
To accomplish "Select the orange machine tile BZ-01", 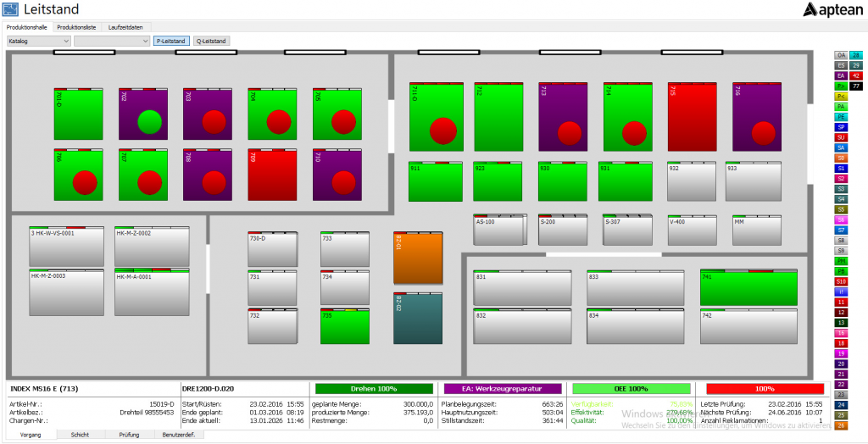I will click(x=418, y=258).
